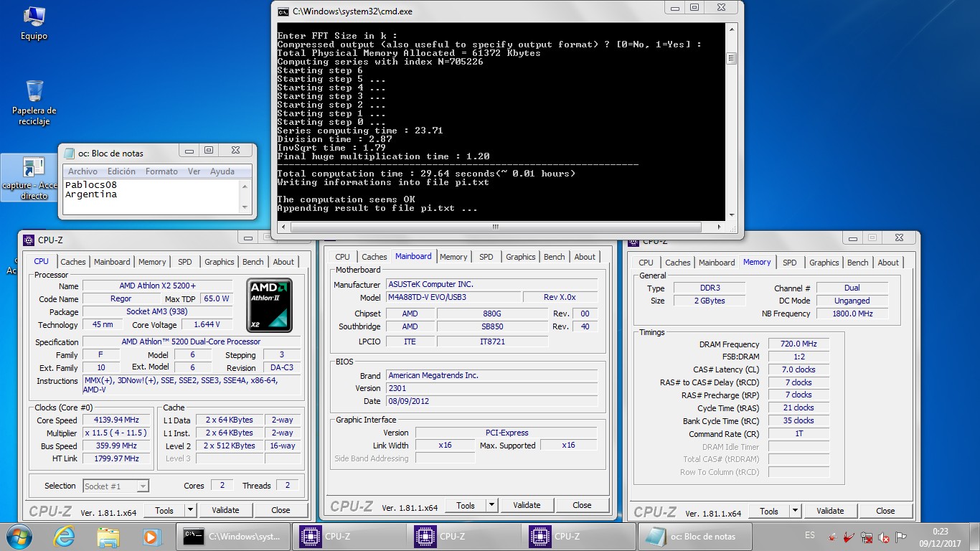Image resolution: width=980 pixels, height=551 pixels.
Task: Open the notepad title bar icon menu
Action: click(x=70, y=153)
